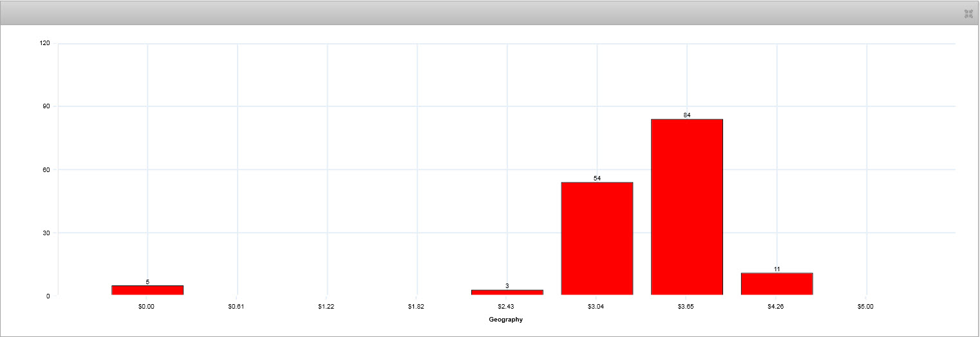Click the Geography axis title
The width and height of the screenshot is (980, 337).
505,320
